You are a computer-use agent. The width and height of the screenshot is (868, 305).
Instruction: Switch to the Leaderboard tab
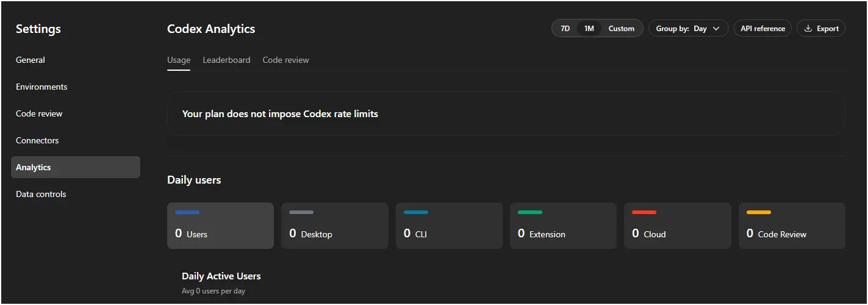[226, 60]
